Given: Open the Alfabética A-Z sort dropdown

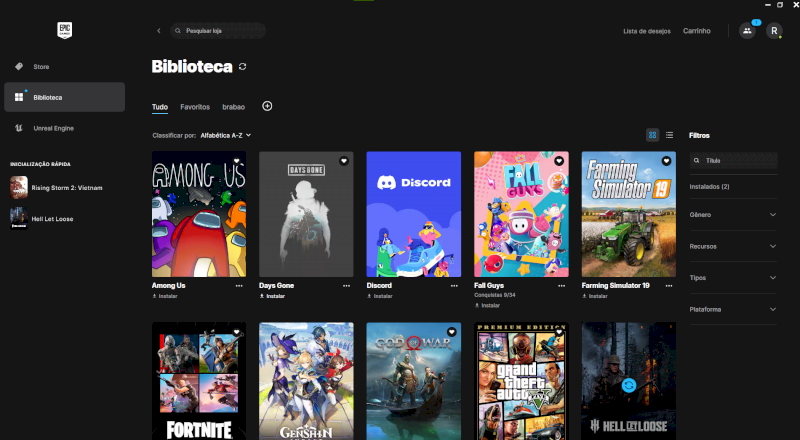Looking at the screenshot, I should [x=225, y=134].
